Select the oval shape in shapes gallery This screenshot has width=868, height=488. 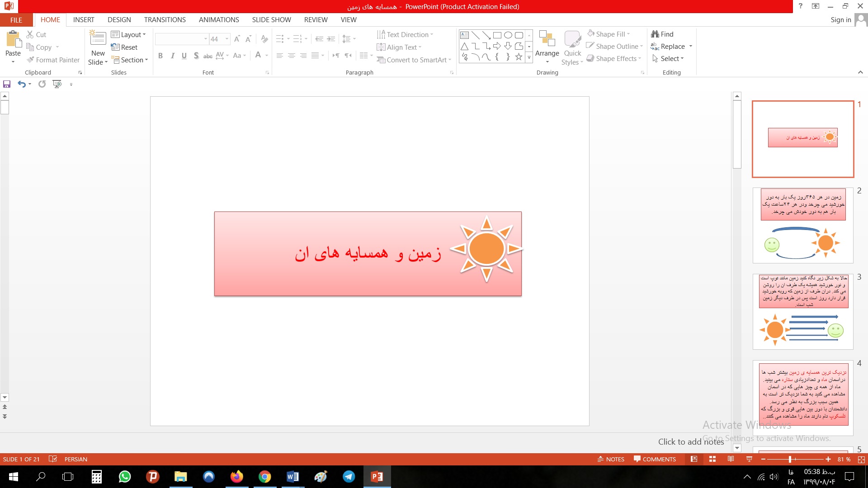point(508,35)
